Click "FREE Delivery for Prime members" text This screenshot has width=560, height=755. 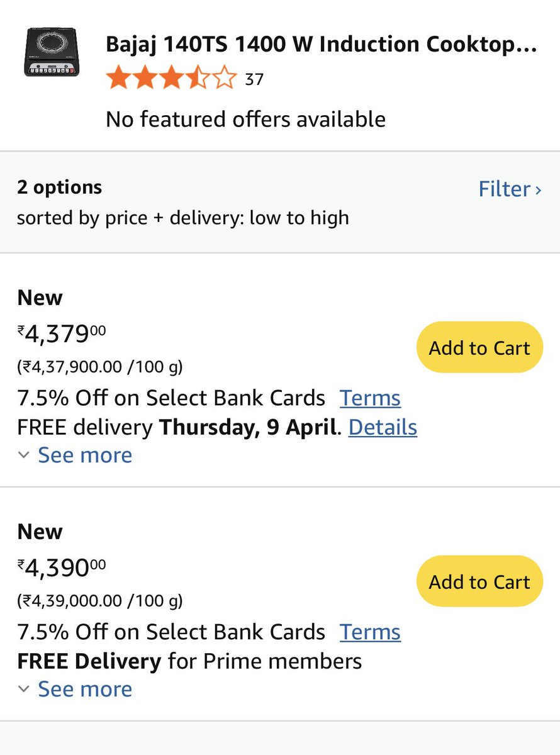tap(189, 661)
